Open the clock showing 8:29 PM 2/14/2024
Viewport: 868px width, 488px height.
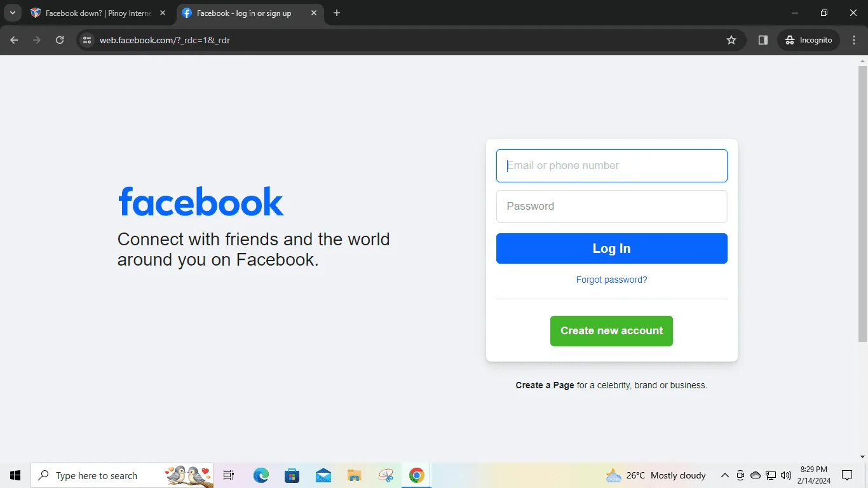813,475
